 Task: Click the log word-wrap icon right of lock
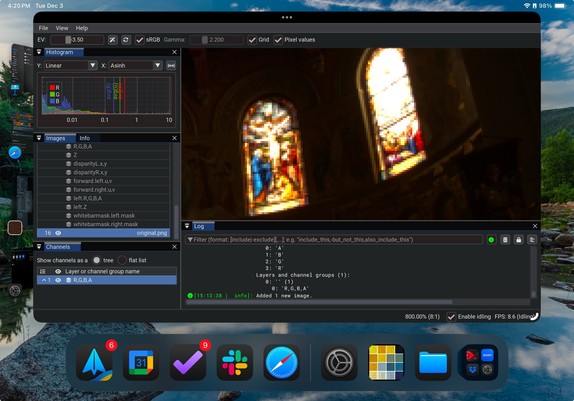click(532, 240)
